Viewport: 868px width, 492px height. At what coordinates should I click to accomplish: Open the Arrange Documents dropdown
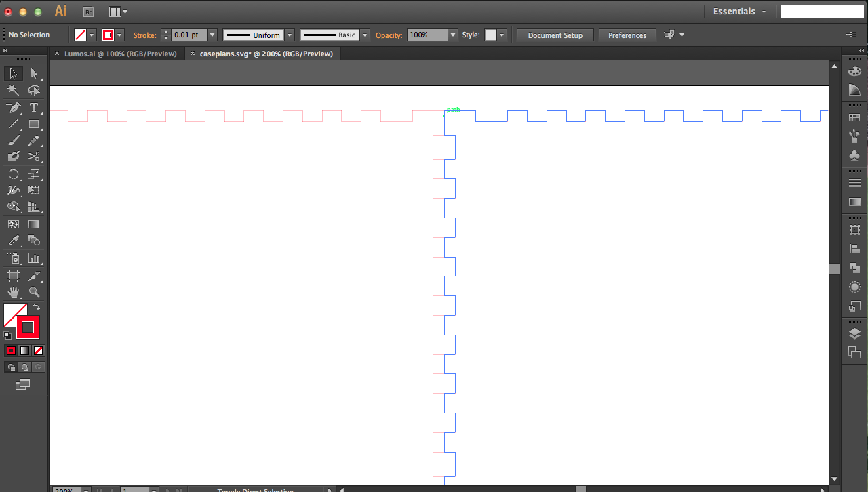coord(118,12)
